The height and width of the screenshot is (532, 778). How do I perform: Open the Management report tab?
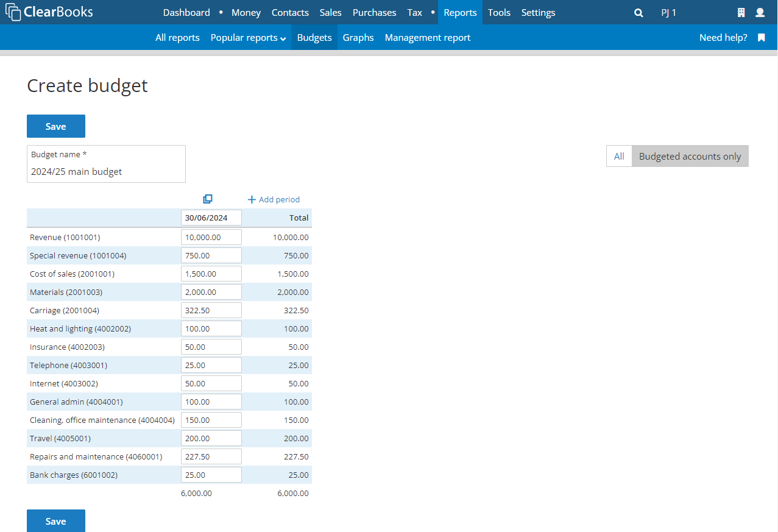(428, 38)
